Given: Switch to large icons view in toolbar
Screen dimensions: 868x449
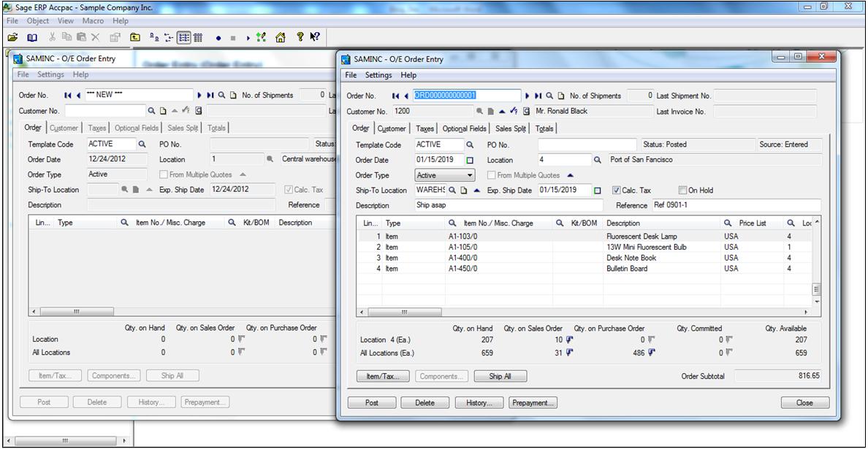Looking at the screenshot, I should [154, 37].
